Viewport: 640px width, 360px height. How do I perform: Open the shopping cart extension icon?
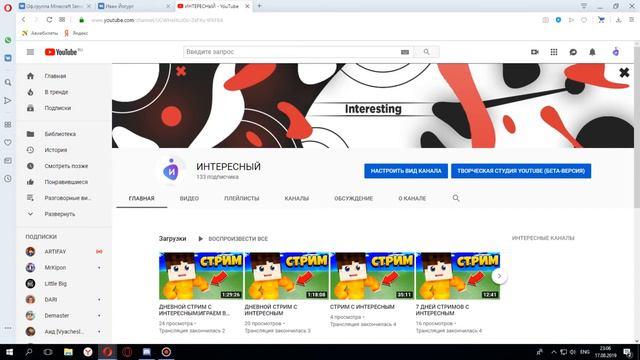[601, 20]
